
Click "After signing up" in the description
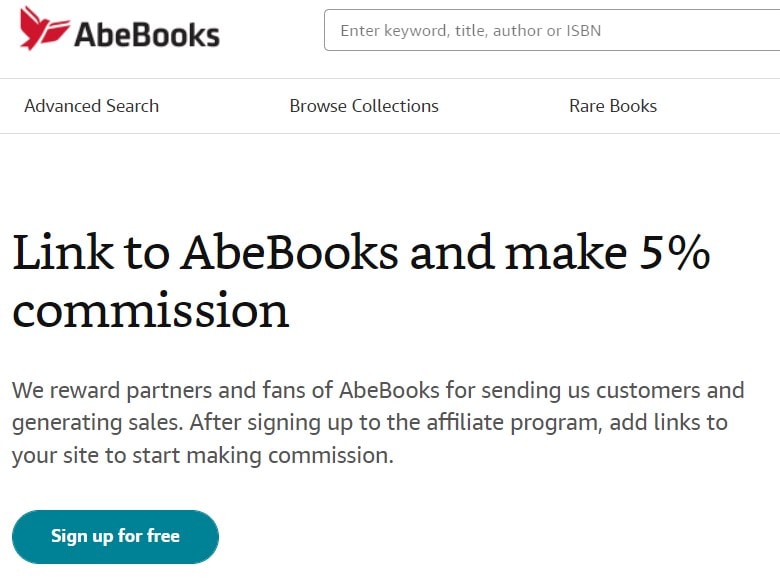click(x=254, y=423)
